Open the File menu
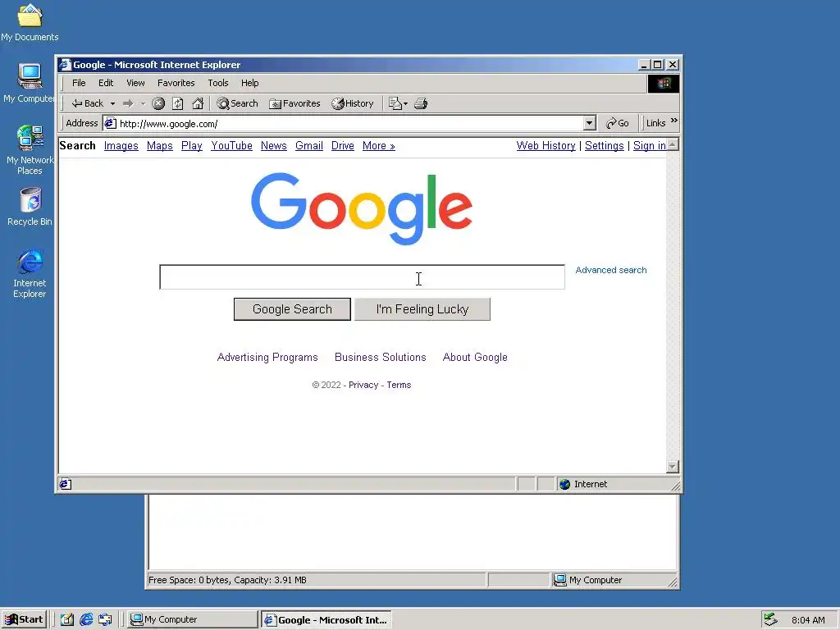 click(x=79, y=83)
